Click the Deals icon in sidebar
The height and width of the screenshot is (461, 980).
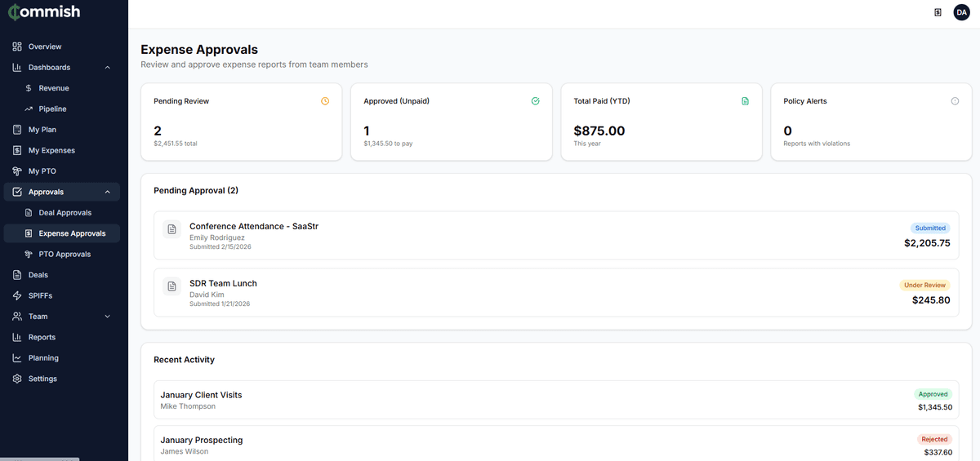point(17,275)
